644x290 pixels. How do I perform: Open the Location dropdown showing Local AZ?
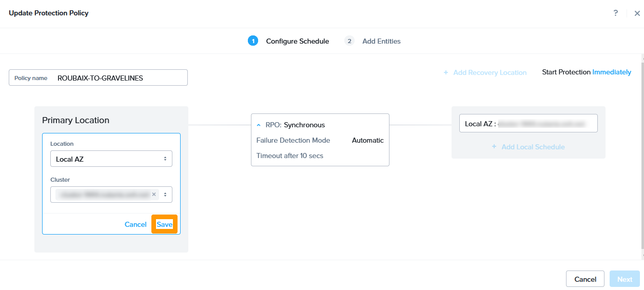coord(111,159)
